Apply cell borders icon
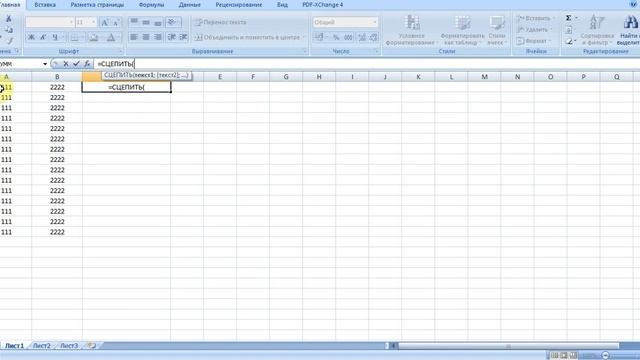Screen dimensions: 640x360 (74, 37)
